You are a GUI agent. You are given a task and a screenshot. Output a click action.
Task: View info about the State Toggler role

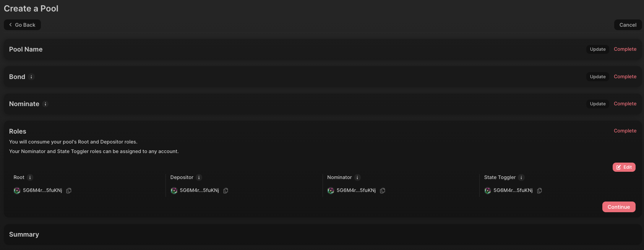click(x=521, y=177)
